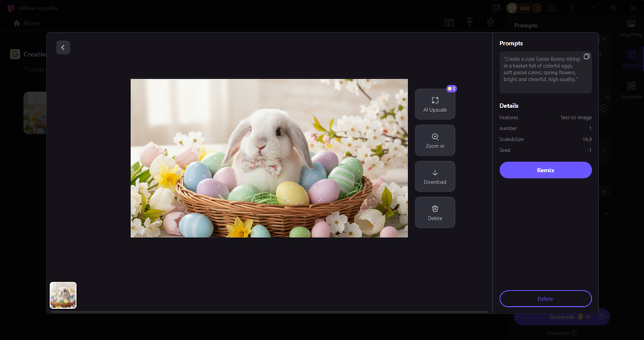The width and height of the screenshot is (644, 340).
Task: Click the Seed value "-1"
Action: [x=589, y=150]
